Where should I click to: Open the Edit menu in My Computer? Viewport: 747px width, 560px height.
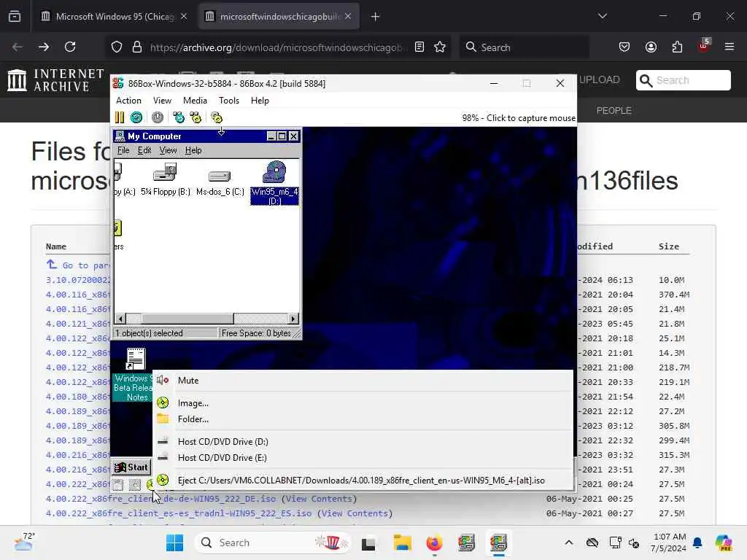click(144, 150)
